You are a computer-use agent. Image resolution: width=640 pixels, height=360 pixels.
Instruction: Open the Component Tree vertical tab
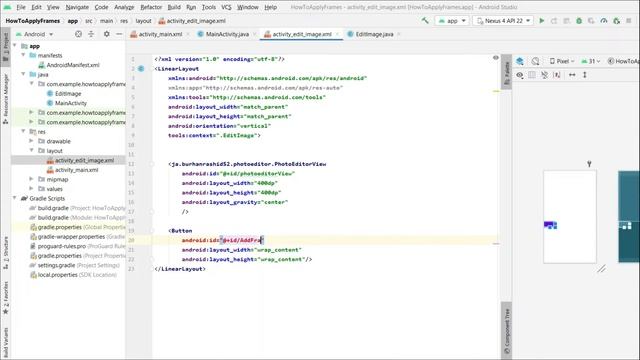506,331
